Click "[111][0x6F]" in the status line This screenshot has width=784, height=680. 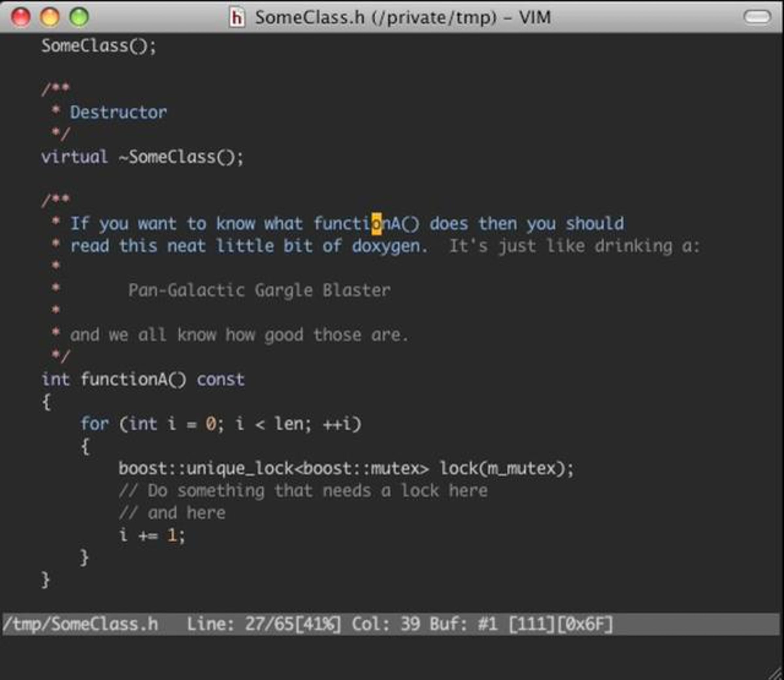(560, 624)
